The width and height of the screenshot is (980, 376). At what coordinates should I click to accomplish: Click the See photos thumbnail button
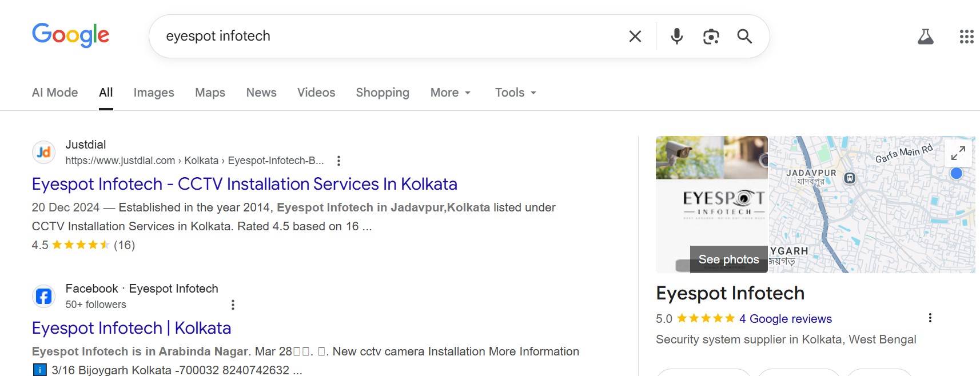click(728, 259)
